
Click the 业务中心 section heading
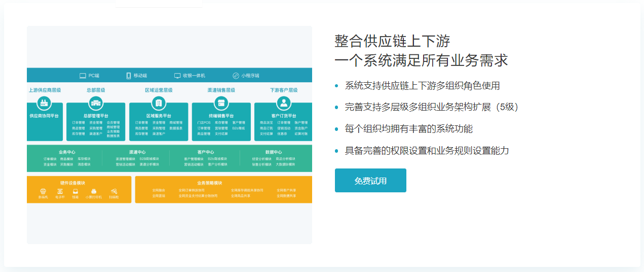[x=67, y=152]
